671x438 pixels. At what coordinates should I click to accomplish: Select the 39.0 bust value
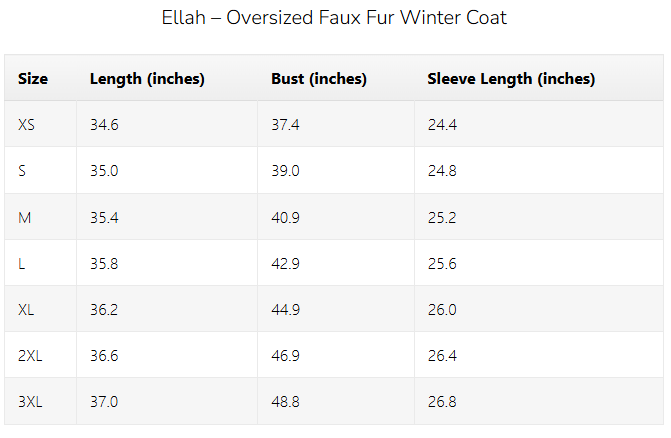tap(285, 171)
